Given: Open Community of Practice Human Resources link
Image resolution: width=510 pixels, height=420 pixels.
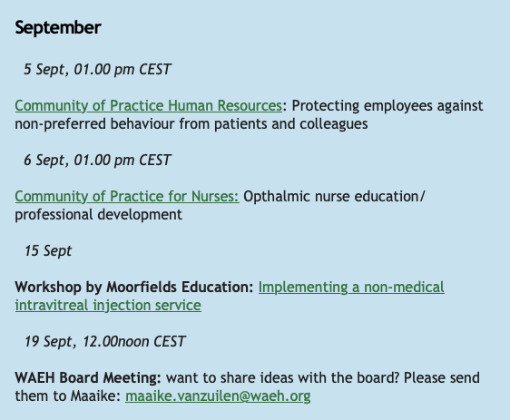Looking at the screenshot, I should (148, 105).
